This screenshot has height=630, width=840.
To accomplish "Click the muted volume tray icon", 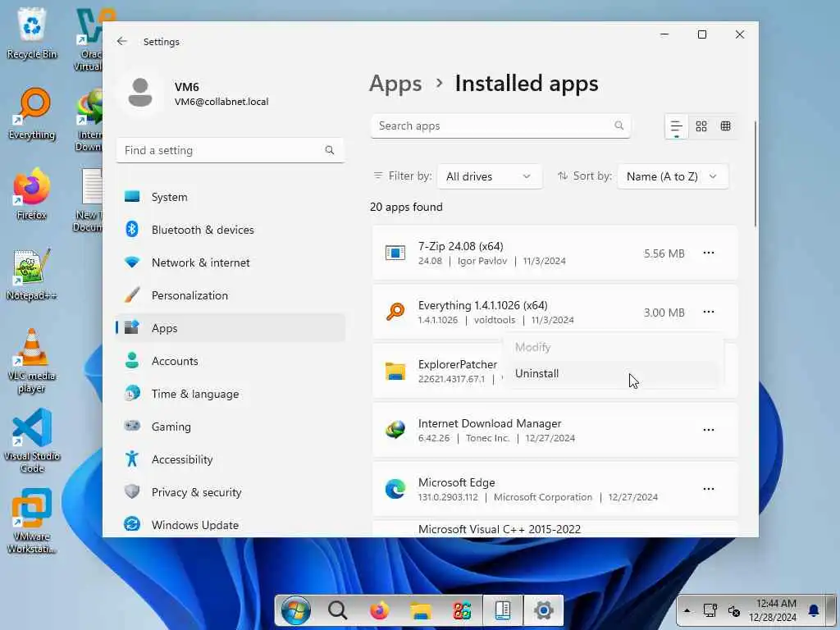I will pyautogui.click(x=734, y=610).
